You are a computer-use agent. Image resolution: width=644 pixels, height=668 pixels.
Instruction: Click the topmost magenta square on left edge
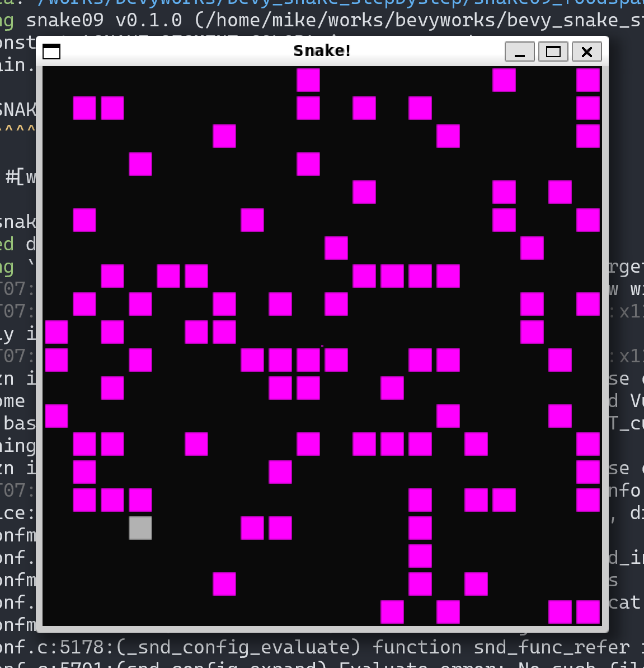[57, 332]
